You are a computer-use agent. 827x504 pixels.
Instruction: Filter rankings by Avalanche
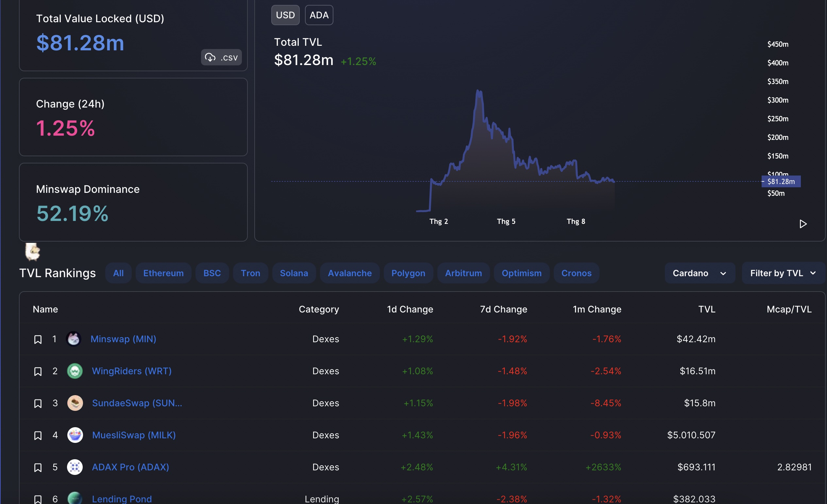pos(350,273)
